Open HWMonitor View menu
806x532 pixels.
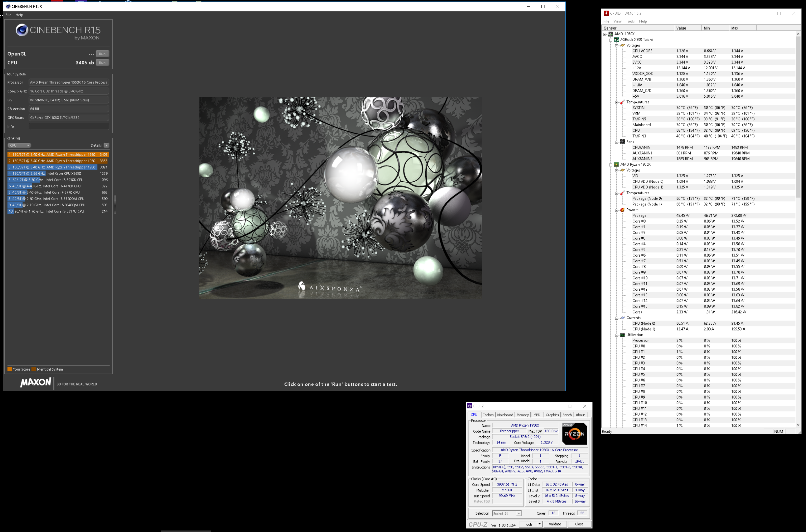click(617, 21)
